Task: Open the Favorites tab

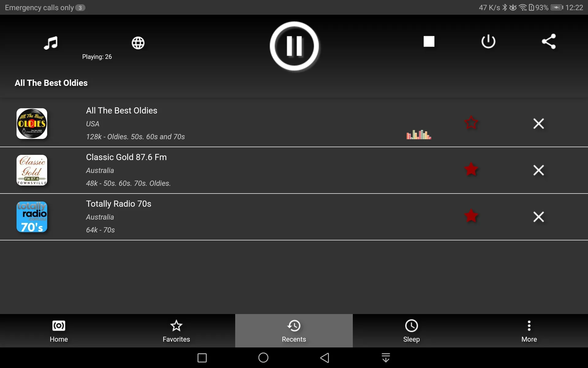Action: [x=176, y=331]
